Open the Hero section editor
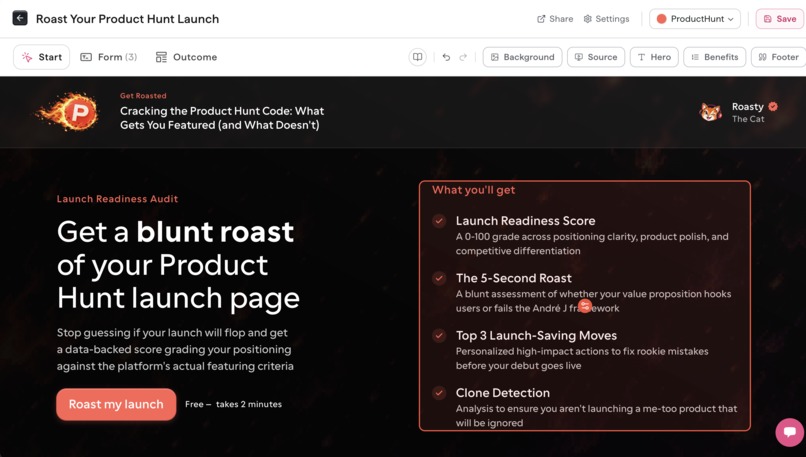 (x=654, y=57)
